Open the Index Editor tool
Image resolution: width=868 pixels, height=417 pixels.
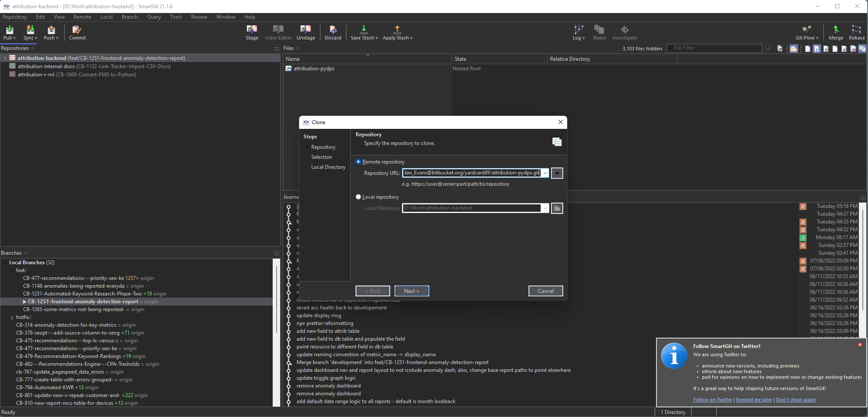click(x=278, y=32)
